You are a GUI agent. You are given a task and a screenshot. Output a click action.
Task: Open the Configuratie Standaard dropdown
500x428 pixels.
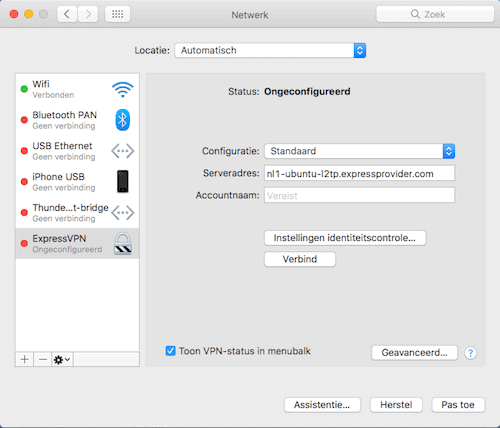tap(359, 151)
